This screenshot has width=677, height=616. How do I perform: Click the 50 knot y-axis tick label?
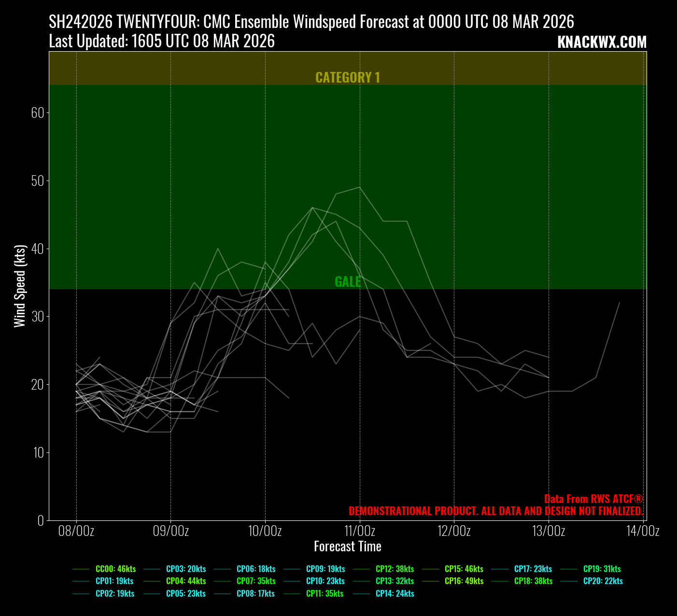click(x=38, y=181)
